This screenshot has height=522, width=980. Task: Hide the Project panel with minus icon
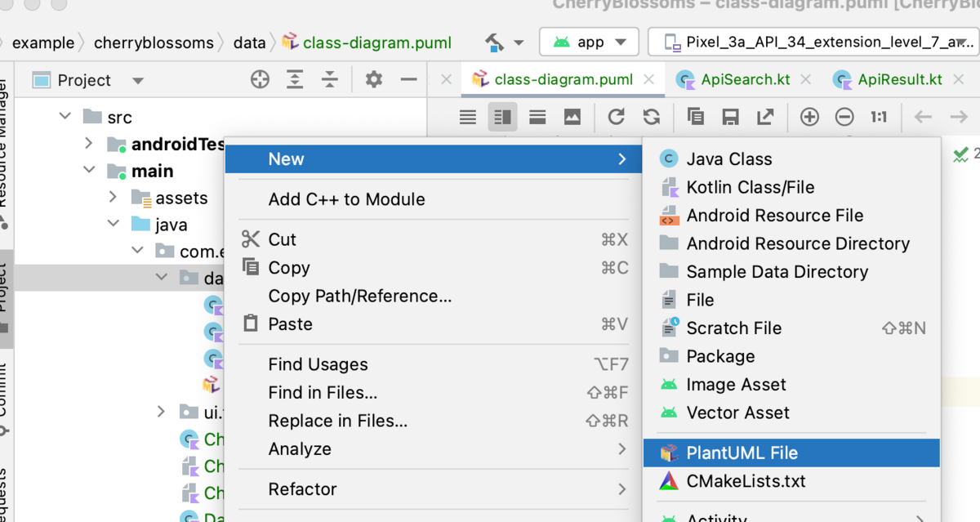click(409, 79)
